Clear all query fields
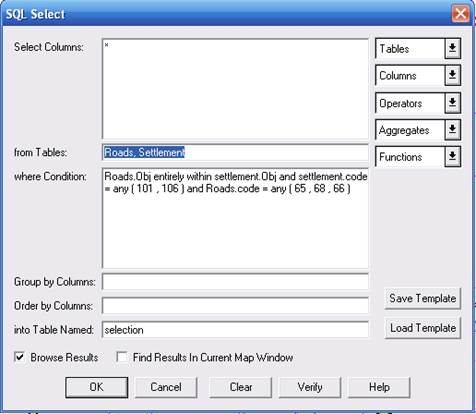476x414 pixels. 241,387
